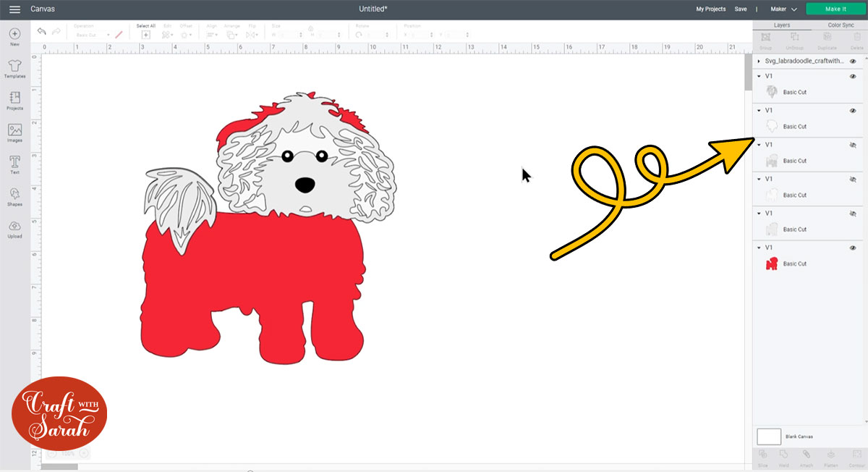Viewport: 868px width, 472px height.
Task: Open the Maker machine dropdown
Action: click(783, 9)
